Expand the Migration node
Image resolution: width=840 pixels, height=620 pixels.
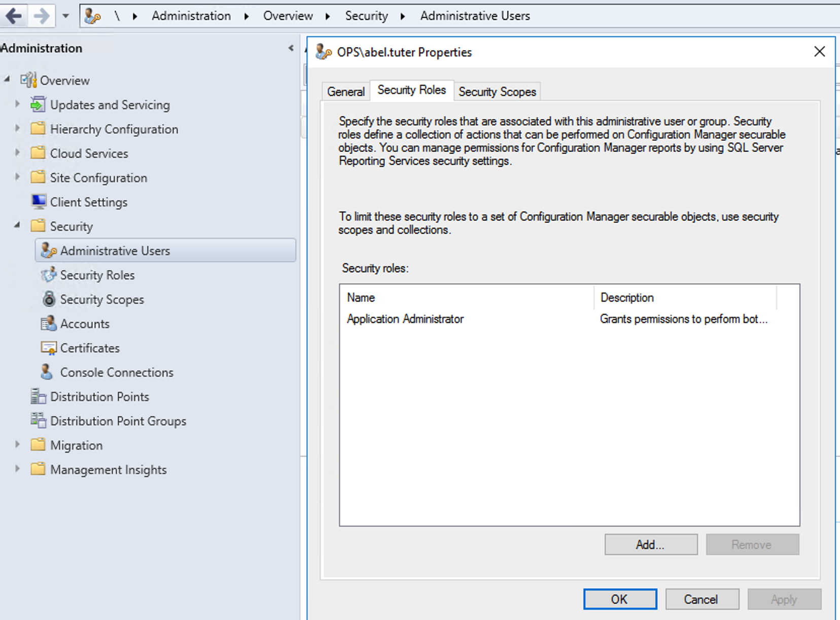[17, 445]
